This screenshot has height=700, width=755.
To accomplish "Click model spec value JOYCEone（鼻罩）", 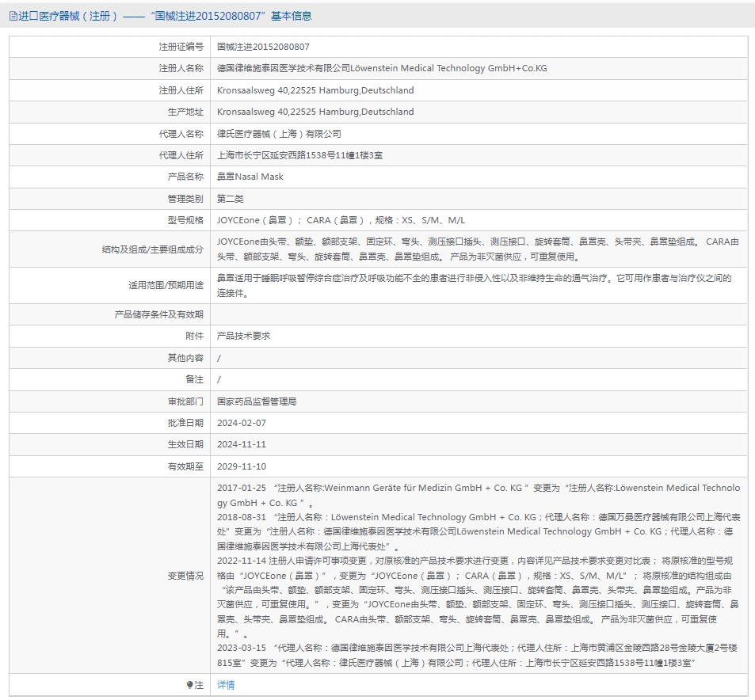I will [x=341, y=220].
